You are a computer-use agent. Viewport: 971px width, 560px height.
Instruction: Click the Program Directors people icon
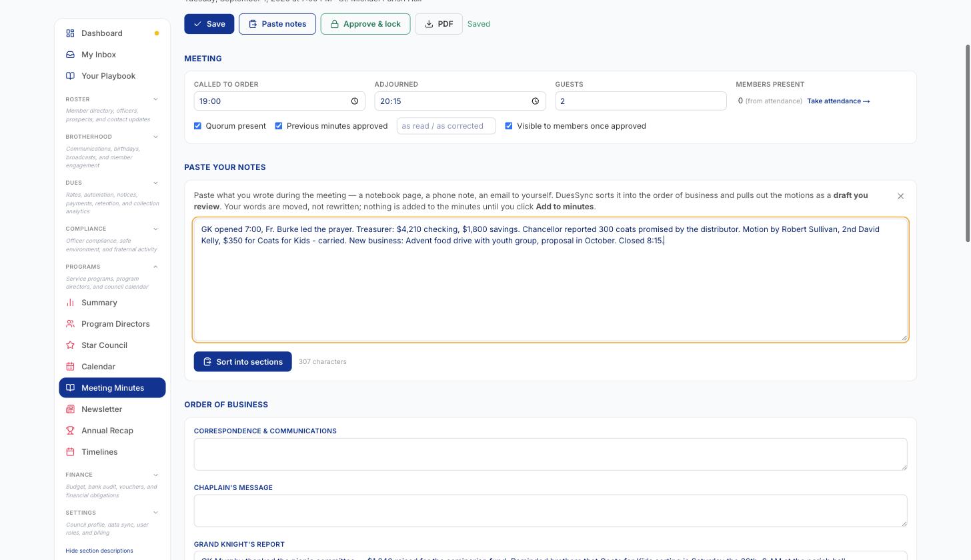coord(70,324)
